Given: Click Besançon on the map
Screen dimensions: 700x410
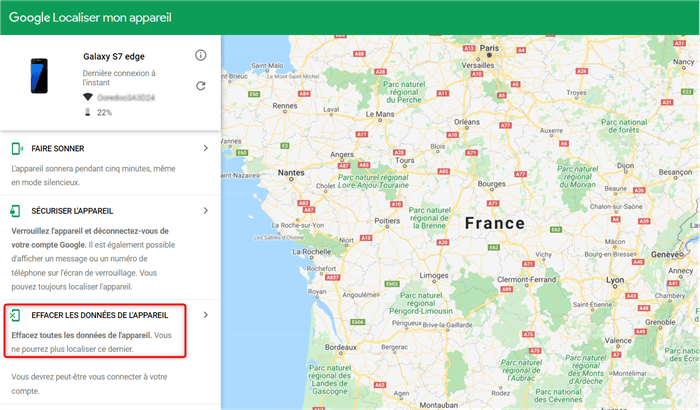Looking at the screenshot, I should (x=675, y=172).
